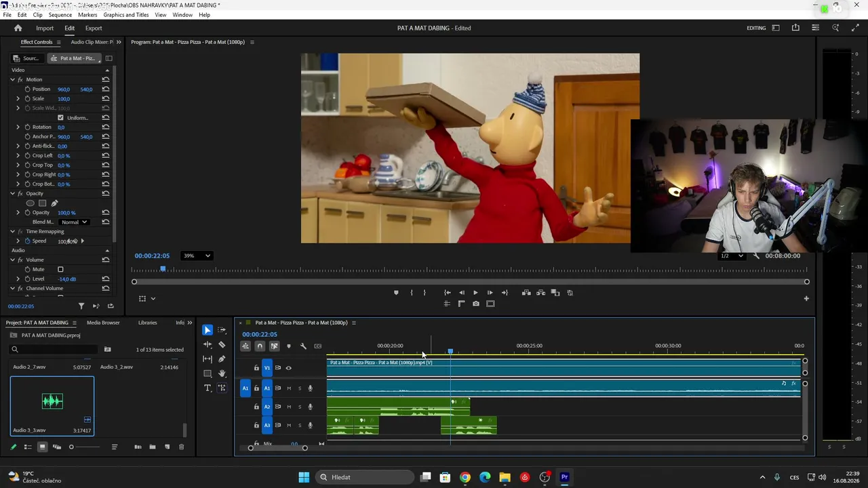Open the Graphics and Titles menu
This screenshot has height=488, width=868.
point(126,15)
